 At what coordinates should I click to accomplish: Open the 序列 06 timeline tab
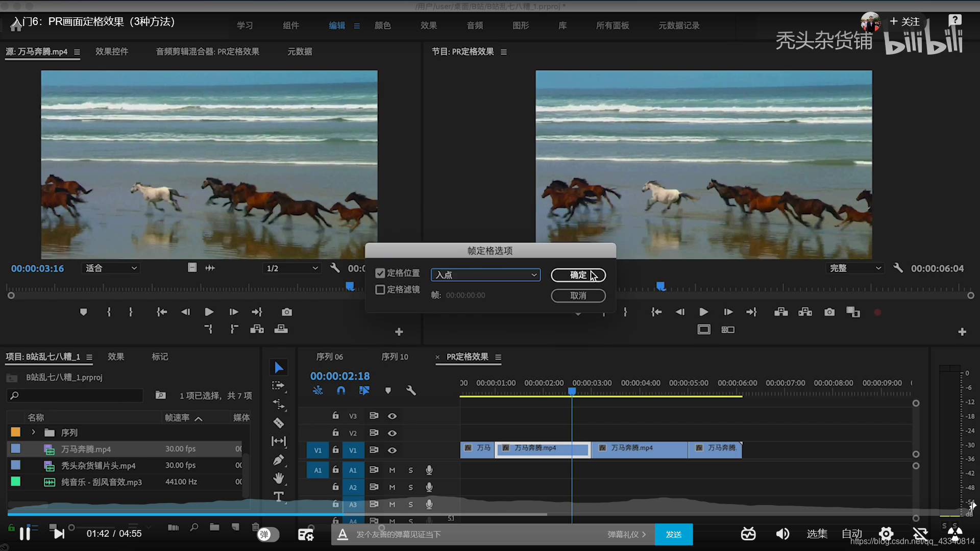point(329,357)
